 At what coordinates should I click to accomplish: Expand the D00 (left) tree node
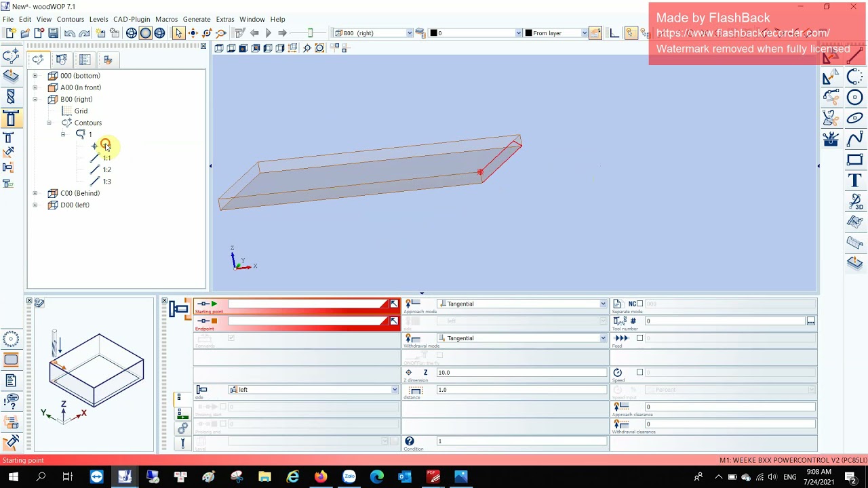coord(35,205)
